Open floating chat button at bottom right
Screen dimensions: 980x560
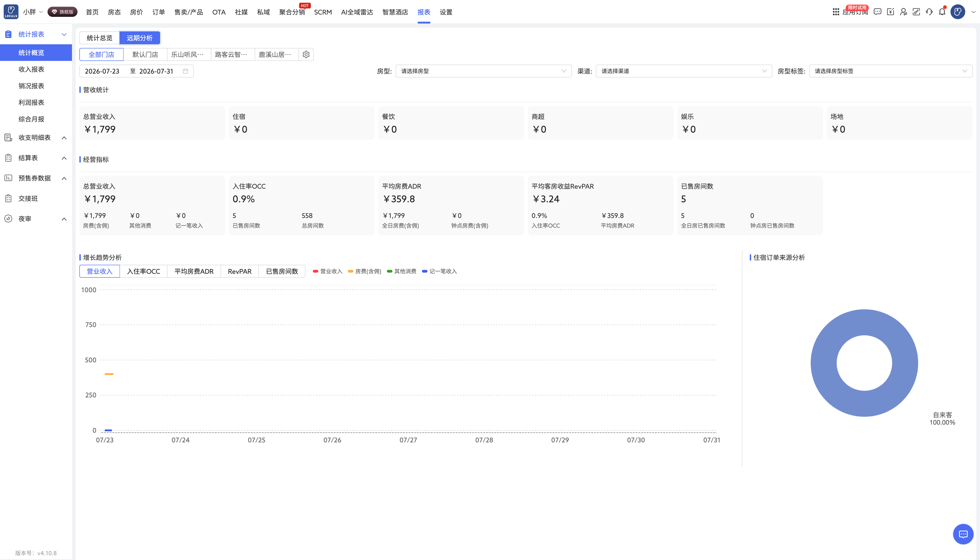pos(963,534)
